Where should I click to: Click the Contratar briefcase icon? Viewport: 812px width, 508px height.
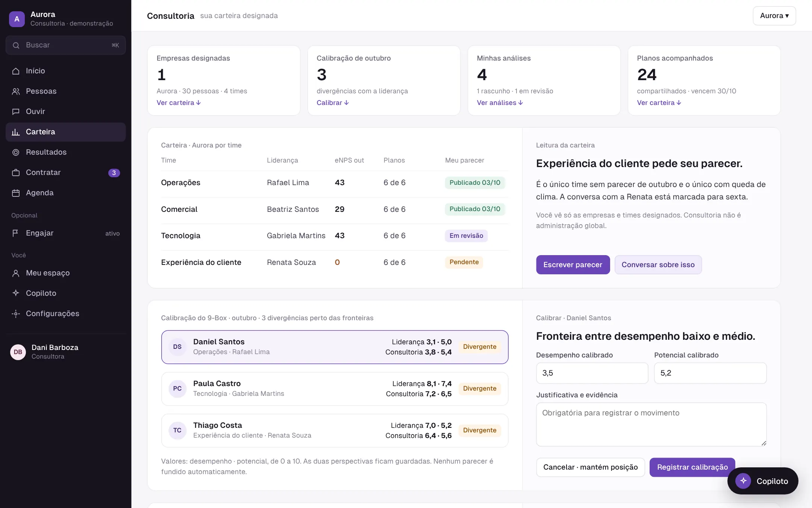[x=16, y=173]
